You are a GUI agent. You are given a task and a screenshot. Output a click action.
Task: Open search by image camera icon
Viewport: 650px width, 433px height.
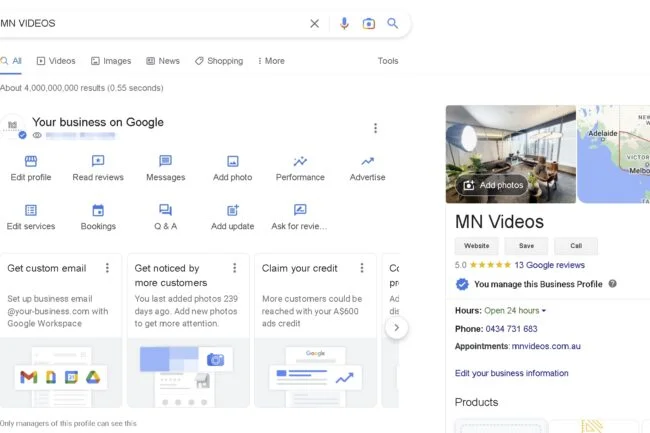pyautogui.click(x=369, y=24)
